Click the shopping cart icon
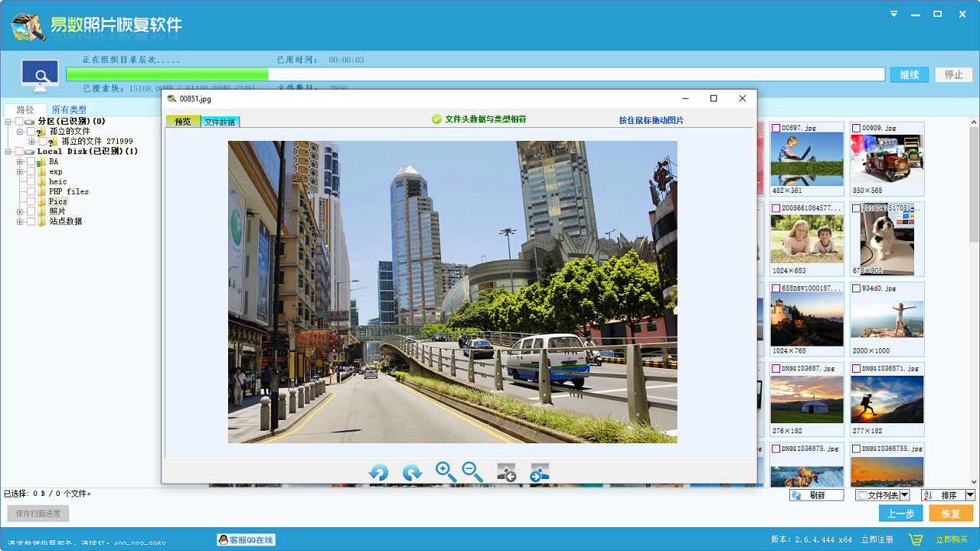The height and width of the screenshot is (551, 980). [916, 540]
